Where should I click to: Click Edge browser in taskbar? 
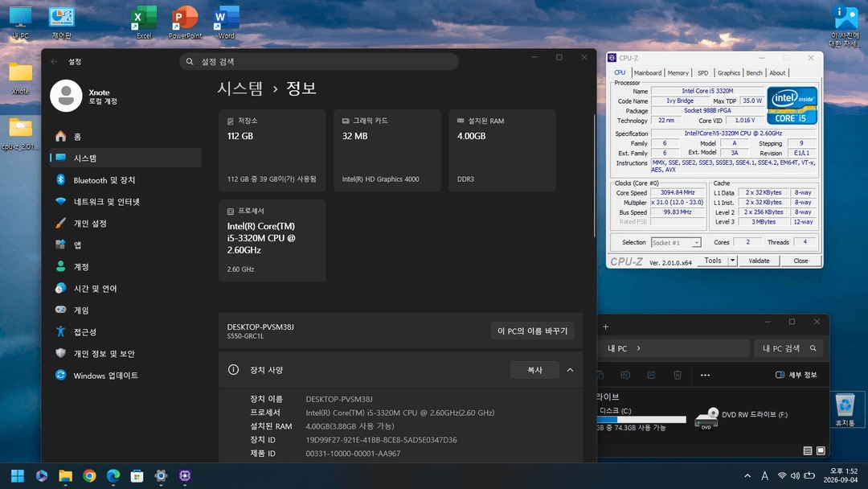113,475
